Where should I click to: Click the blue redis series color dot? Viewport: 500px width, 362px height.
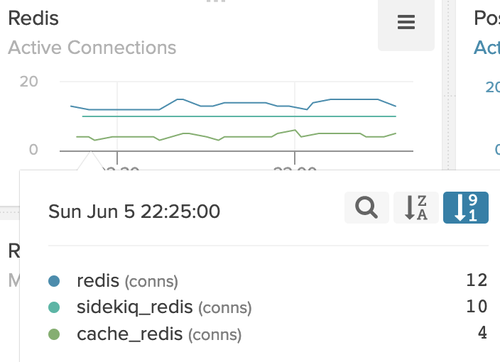pyautogui.click(x=54, y=281)
